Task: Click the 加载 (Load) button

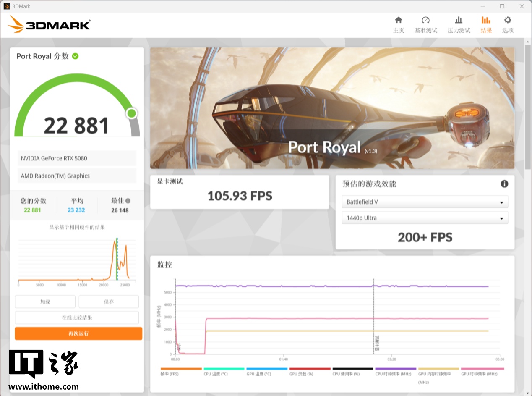Action: (x=45, y=302)
